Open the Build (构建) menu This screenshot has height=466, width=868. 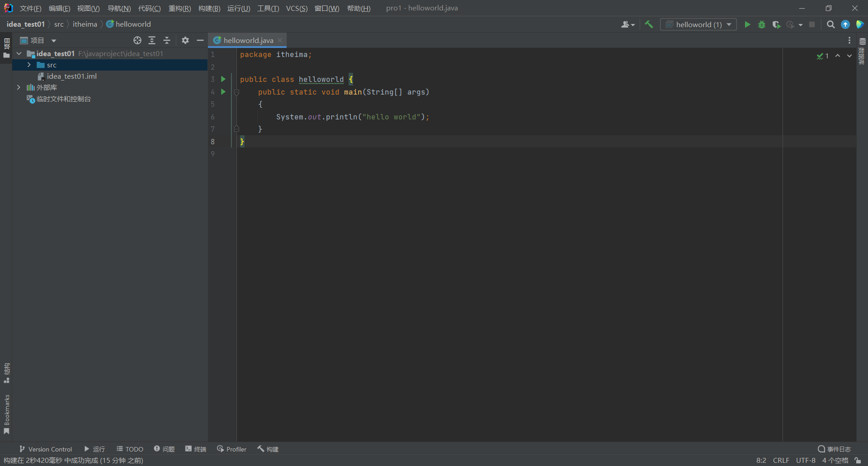209,8
